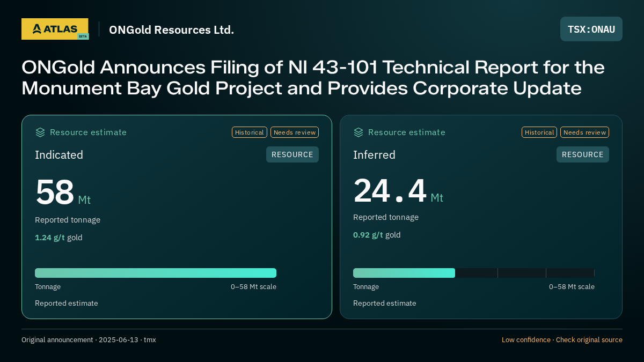Click the announcement headline title

tap(313, 78)
